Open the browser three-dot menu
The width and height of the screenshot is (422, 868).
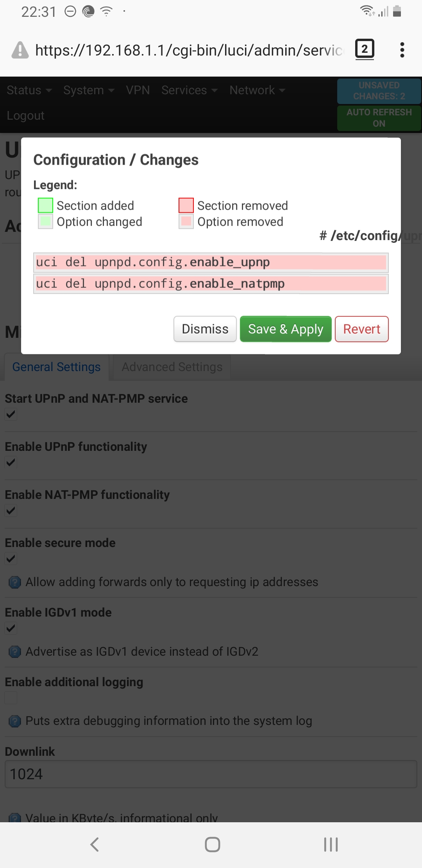tap(402, 50)
